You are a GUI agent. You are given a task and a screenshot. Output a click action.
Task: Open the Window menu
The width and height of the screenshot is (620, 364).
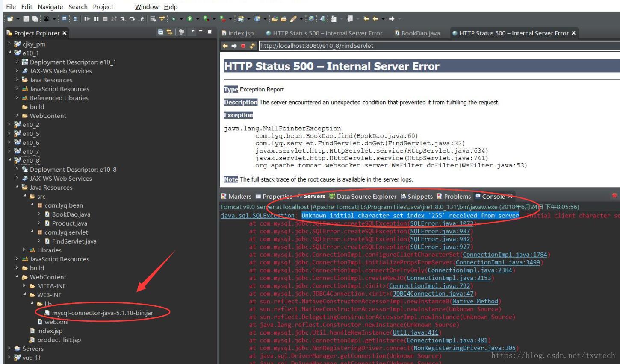[147, 6]
